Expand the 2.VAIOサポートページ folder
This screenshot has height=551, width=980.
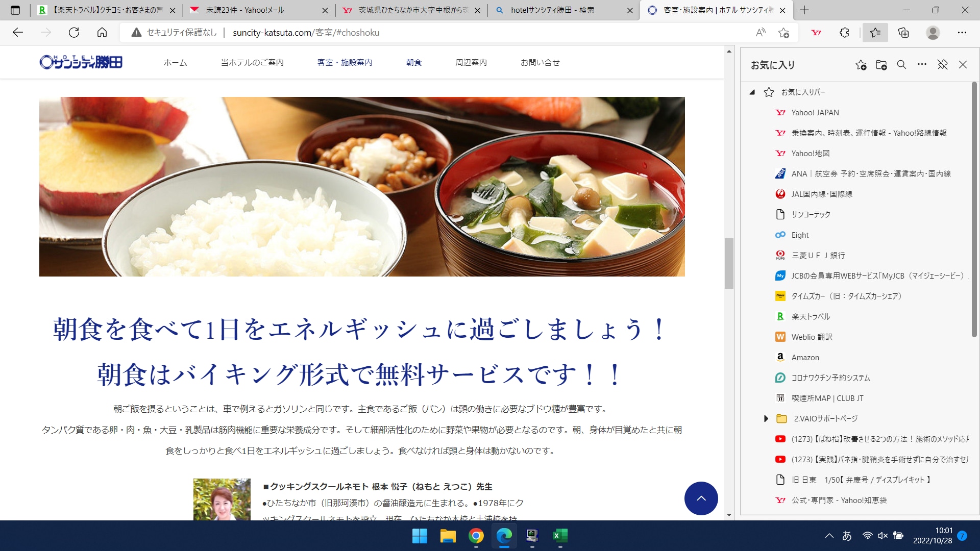pyautogui.click(x=766, y=419)
